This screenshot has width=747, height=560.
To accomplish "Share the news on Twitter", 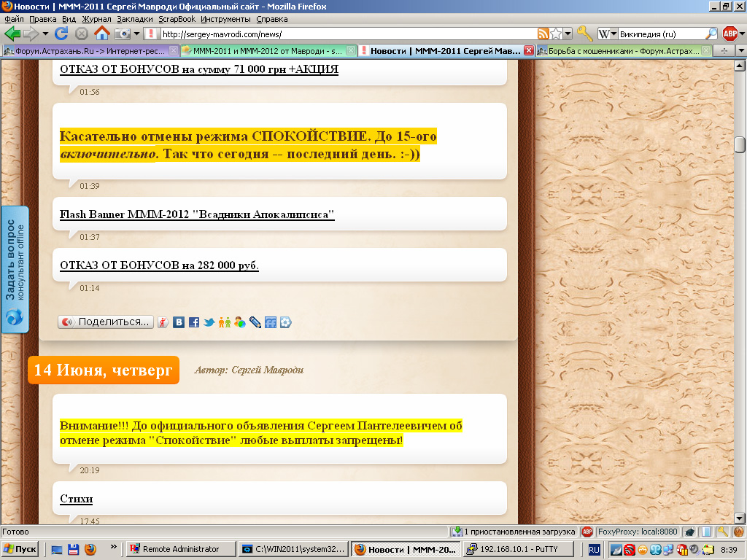I will [x=209, y=322].
